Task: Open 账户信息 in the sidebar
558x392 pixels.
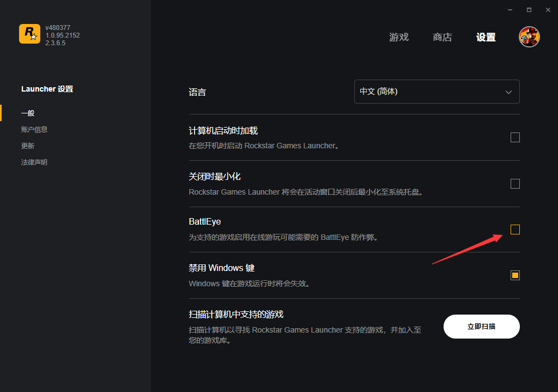Action: (34, 130)
